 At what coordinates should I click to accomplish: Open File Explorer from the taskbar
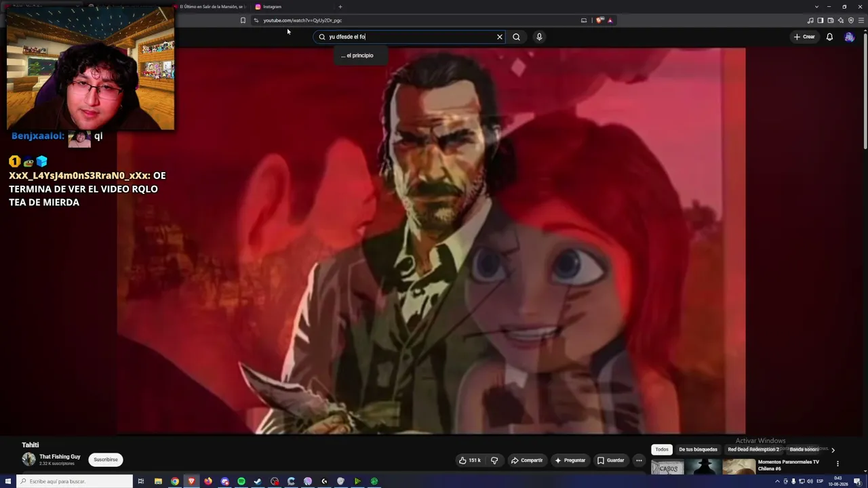point(158,481)
